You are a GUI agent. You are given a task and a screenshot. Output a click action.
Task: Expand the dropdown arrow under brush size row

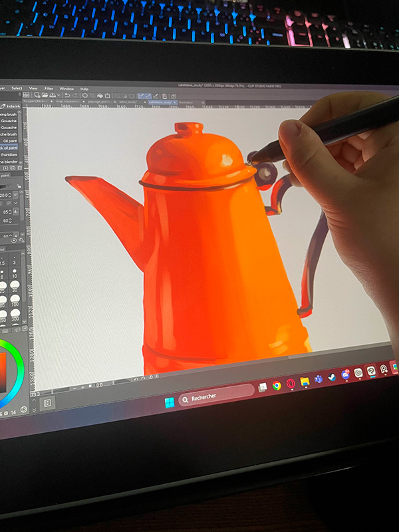click(15, 203)
